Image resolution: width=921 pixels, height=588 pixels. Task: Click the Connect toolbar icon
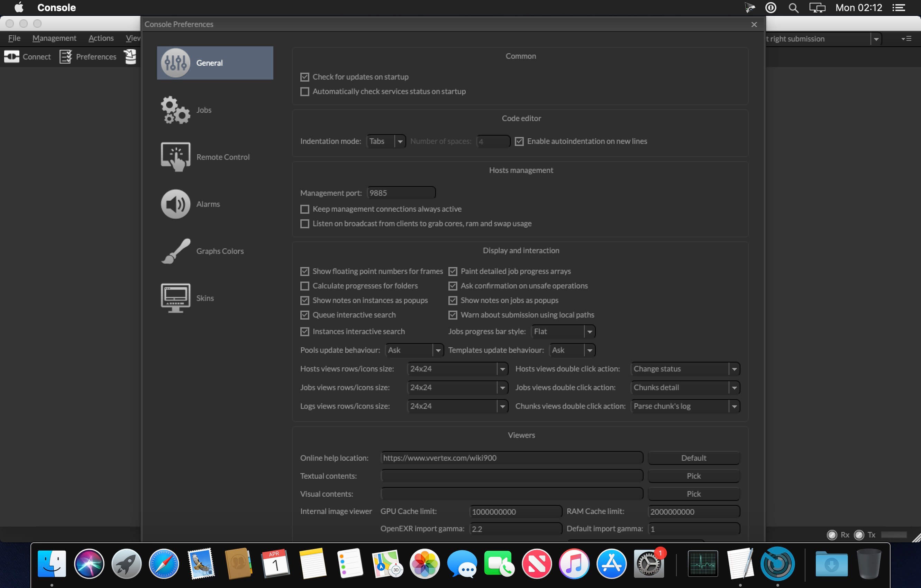[x=11, y=57]
